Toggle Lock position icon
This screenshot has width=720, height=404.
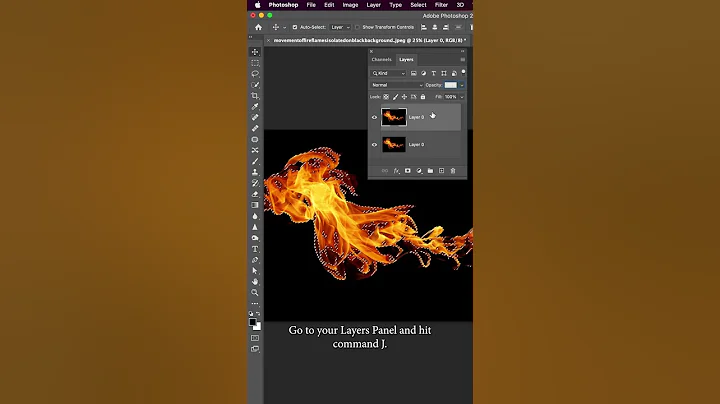[405, 97]
